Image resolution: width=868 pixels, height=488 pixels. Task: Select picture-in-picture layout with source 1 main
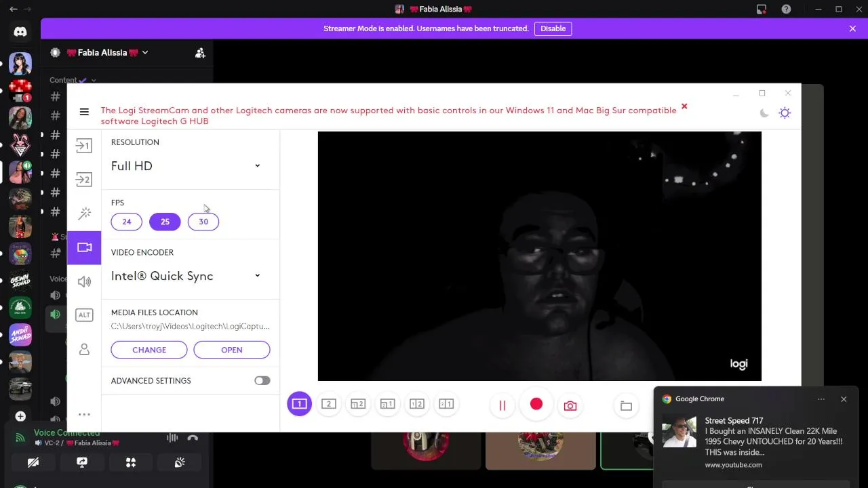(x=387, y=404)
